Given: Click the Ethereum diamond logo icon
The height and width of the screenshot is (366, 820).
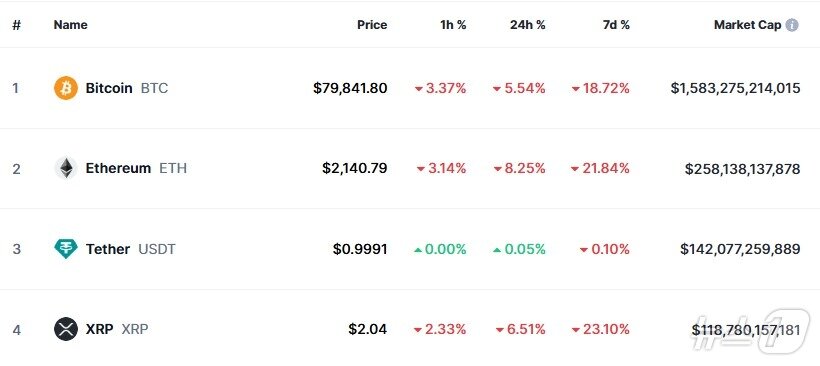Looking at the screenshot, I should (66, 168).
